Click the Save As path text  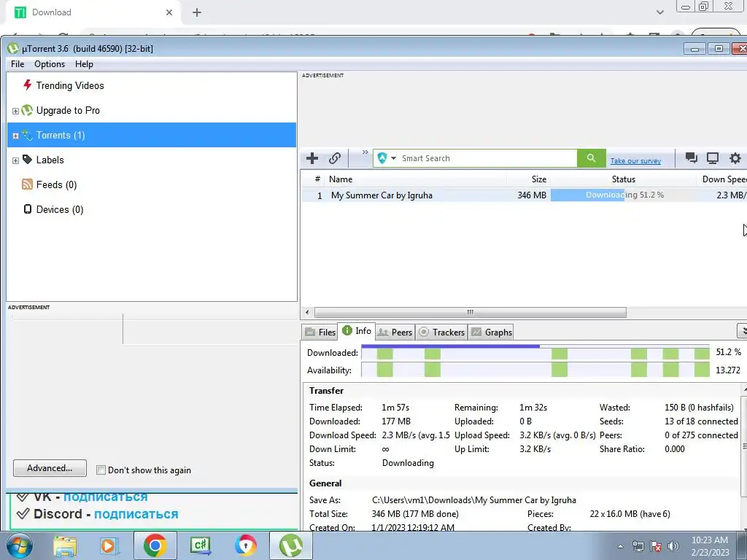(x=474, y=500)
